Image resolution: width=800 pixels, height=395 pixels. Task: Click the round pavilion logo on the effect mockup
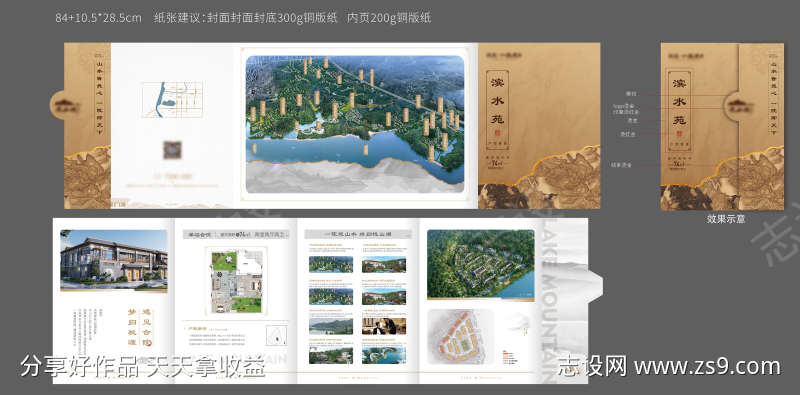[x=738, y=106]
